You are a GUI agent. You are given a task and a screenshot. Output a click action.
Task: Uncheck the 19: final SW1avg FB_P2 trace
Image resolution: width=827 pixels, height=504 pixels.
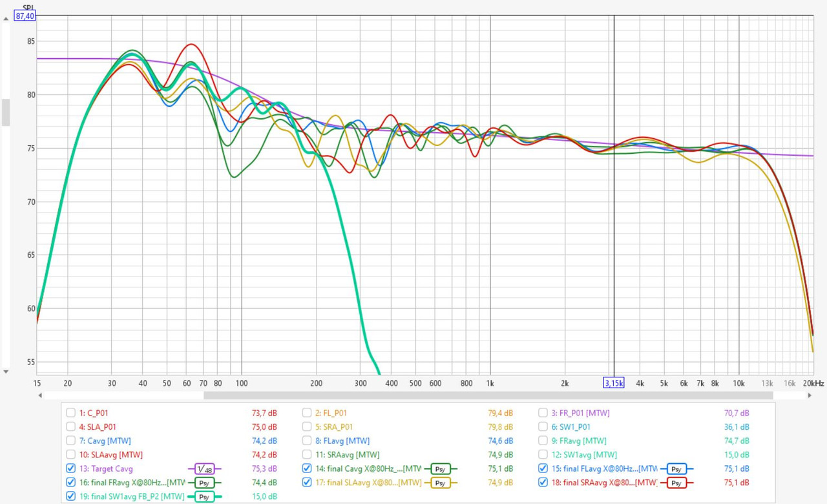pyautogui.click(x=70, y=497)
